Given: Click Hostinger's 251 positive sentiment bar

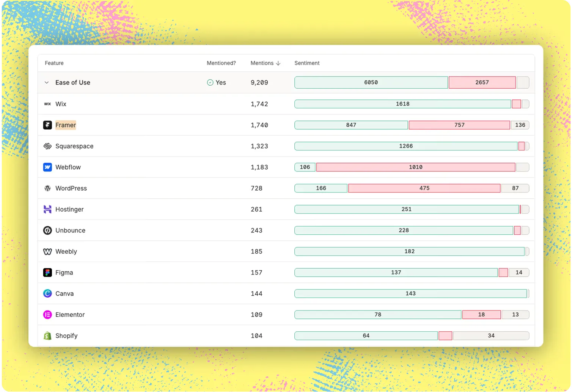Looking at the screenshot, I should coord(407,209).
